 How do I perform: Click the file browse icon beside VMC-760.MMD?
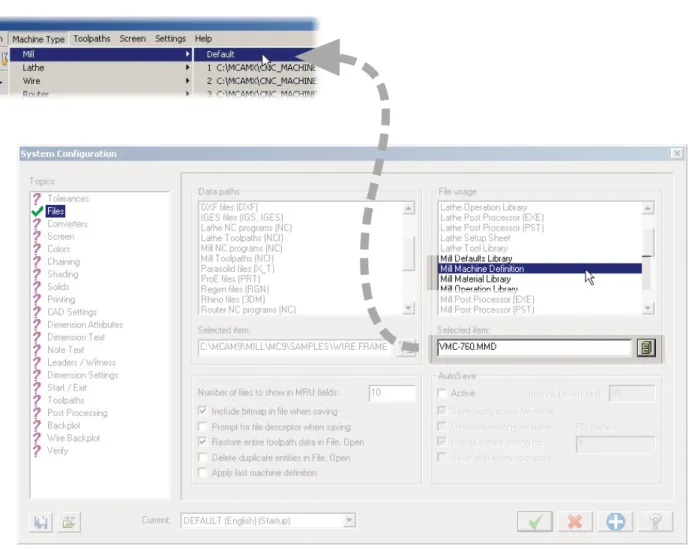tap(646, 347)
